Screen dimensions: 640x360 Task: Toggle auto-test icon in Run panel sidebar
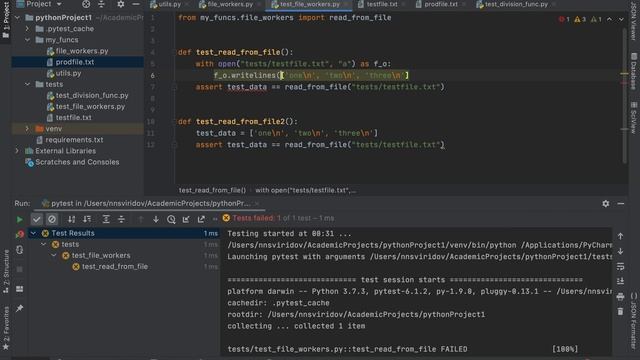click(x=19, y=250)
